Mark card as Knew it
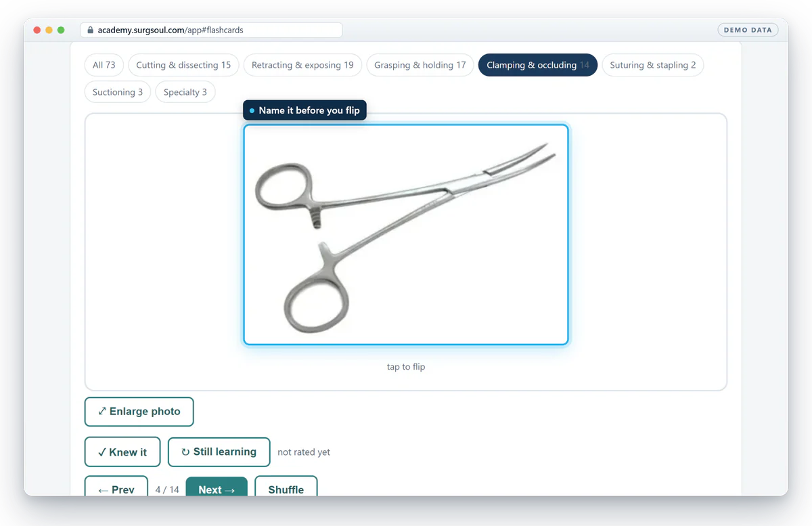 [x=122, y=452]
